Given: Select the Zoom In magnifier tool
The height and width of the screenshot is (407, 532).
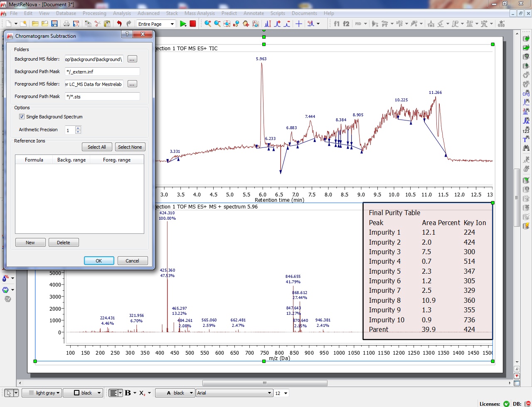Looking at the screenshot, I should pos(207,24).
